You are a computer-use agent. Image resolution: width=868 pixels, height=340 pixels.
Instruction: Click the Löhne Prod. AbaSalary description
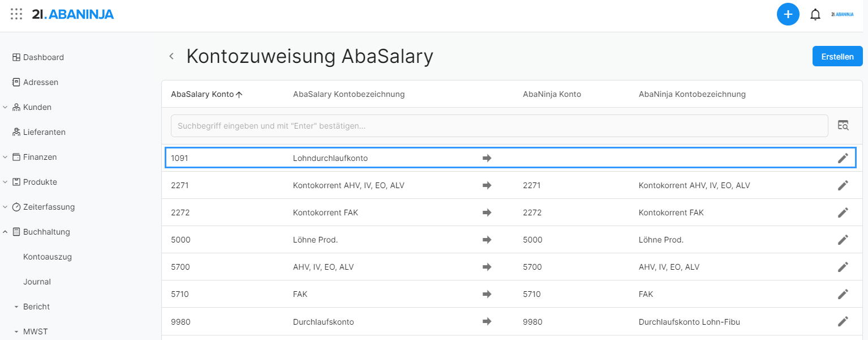point(315,240)
